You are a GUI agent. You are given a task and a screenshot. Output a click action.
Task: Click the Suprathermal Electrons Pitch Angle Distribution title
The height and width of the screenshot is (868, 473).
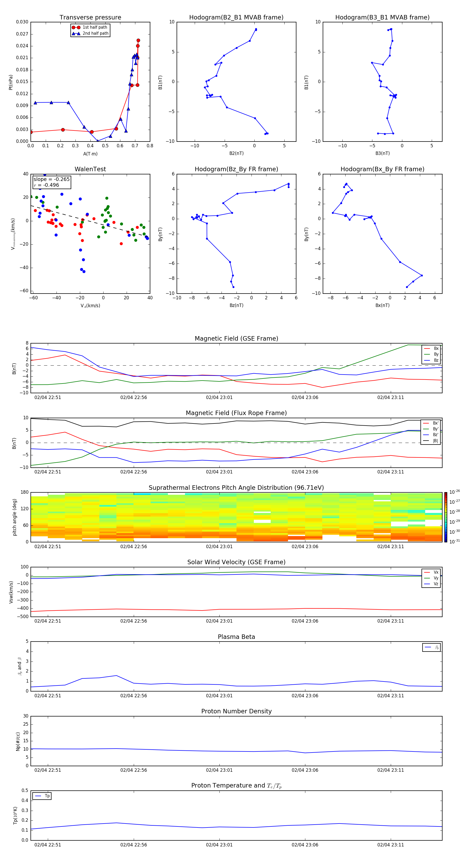[x=236, y=488]
